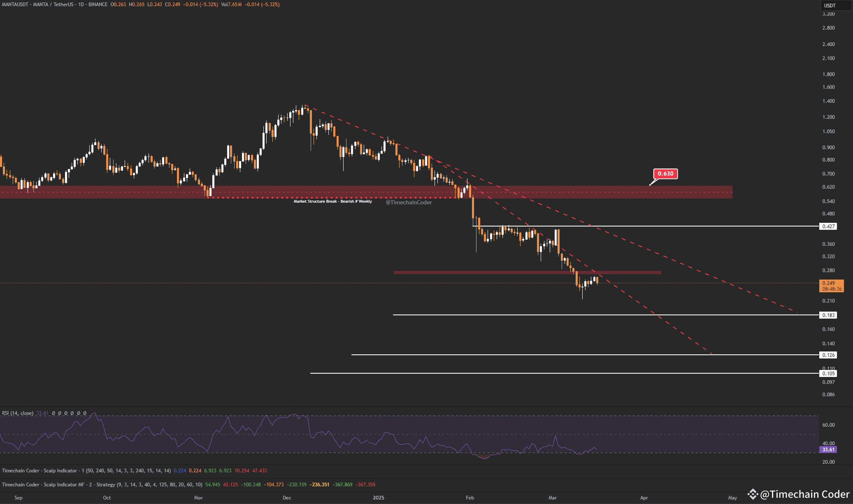Click the Feb label on time axis
Image resolution: width=853 pixels, height=504 pixels.
click(x=470, y=498)
